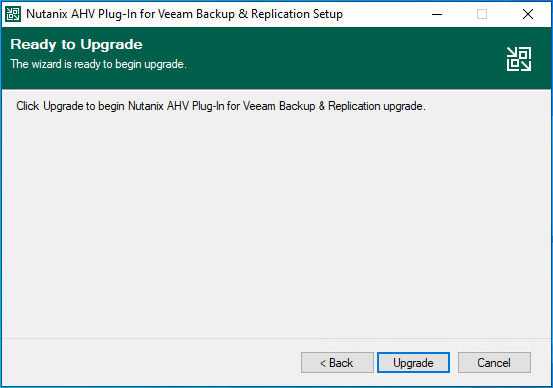Viewport: 553px width, 388px height.
Task: Click the empty footer area left of Back
Action: 152,362
